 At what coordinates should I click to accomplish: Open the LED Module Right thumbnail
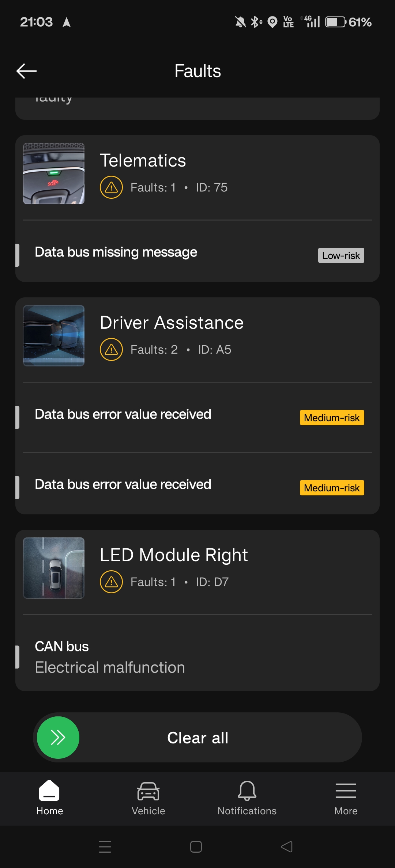[x=54, y=568]
